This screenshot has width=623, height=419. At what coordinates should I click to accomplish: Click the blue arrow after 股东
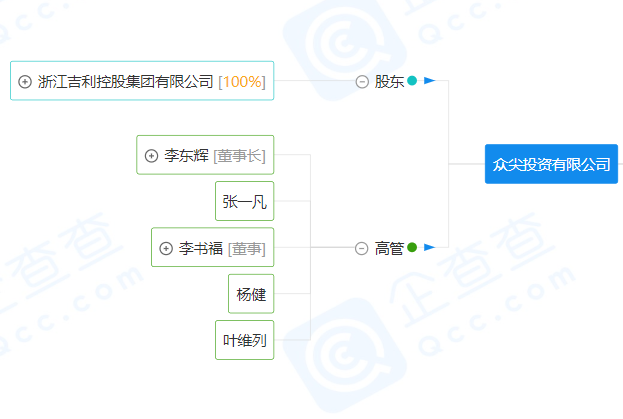click(x=429, y=81)
